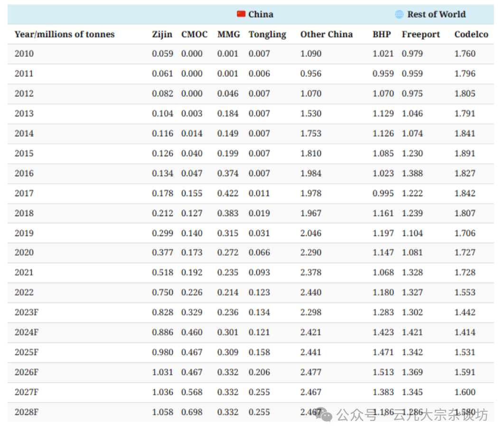Select the Zijin column header

coord(162,34)
